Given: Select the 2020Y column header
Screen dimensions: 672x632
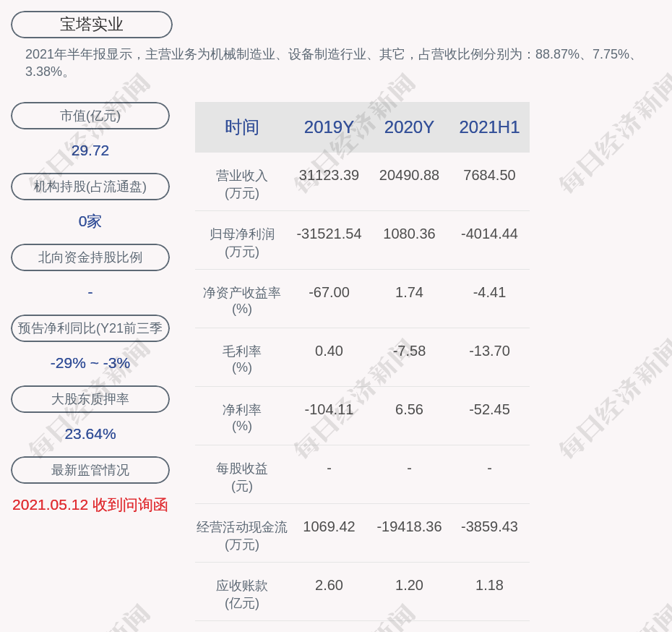Looking at the screenshot, I should click(409, 127).
